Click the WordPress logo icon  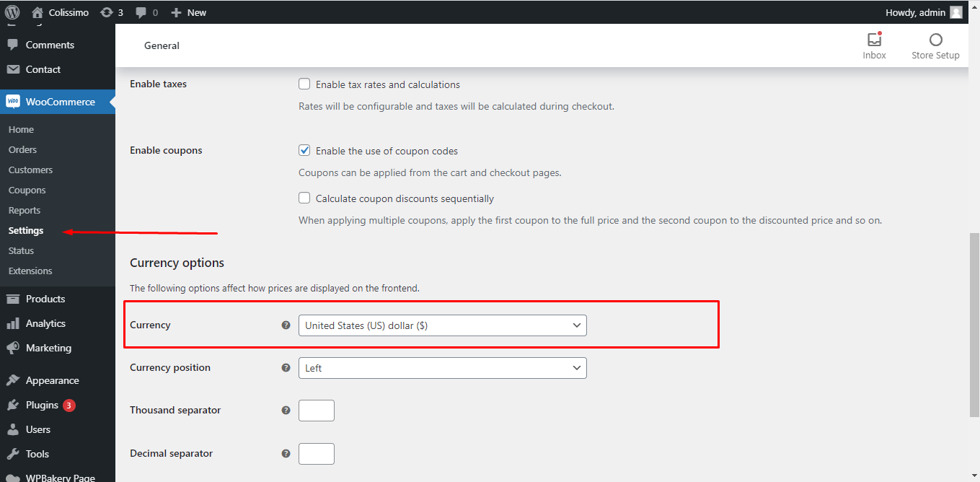tap(12, 12)
